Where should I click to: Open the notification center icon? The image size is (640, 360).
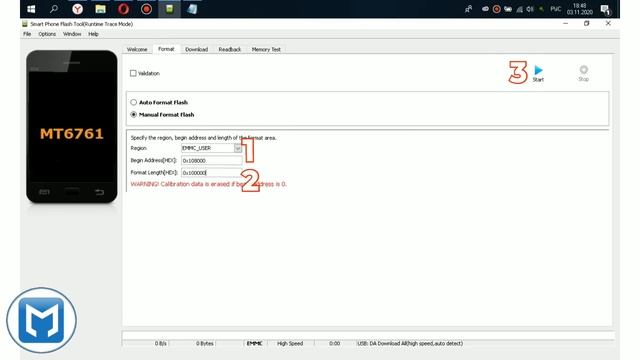(605, 9)
